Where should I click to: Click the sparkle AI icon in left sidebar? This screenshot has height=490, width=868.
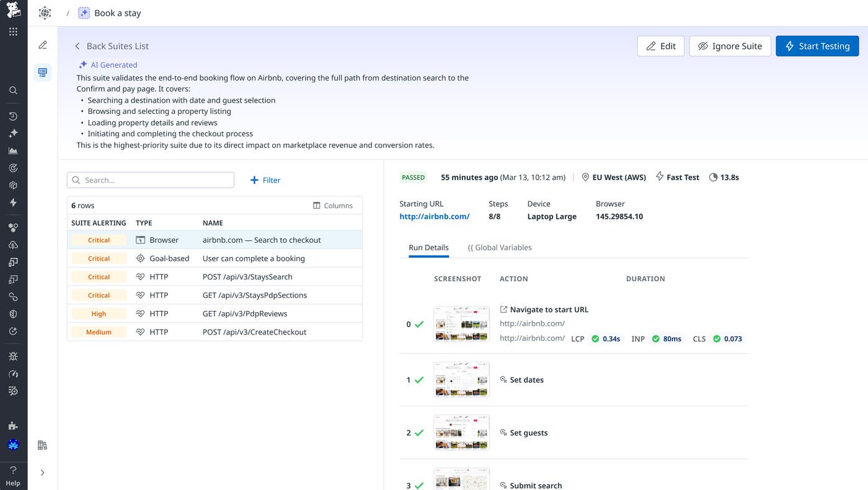tap(13, 133)
